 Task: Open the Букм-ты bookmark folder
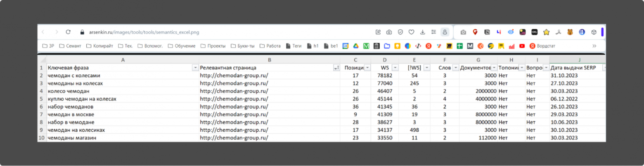[243, 46]
